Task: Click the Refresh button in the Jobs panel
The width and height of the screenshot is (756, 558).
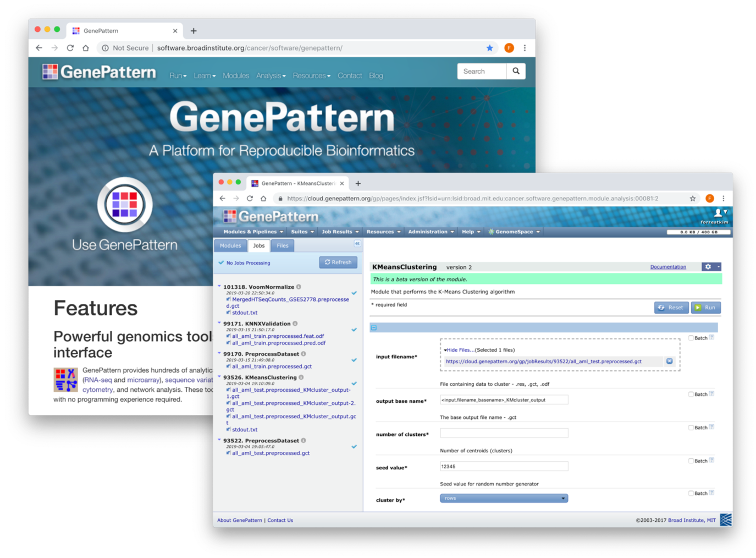Action: (x=338, y=262)
